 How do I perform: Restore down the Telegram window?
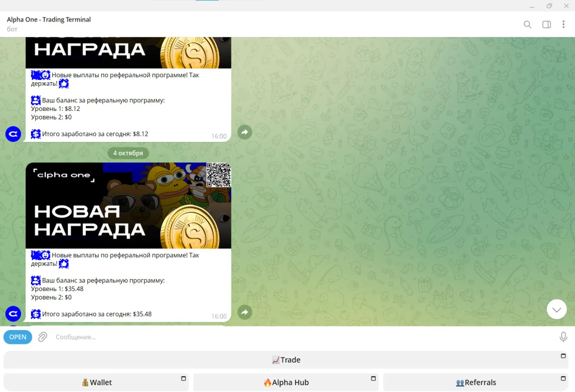click(549, 6)
